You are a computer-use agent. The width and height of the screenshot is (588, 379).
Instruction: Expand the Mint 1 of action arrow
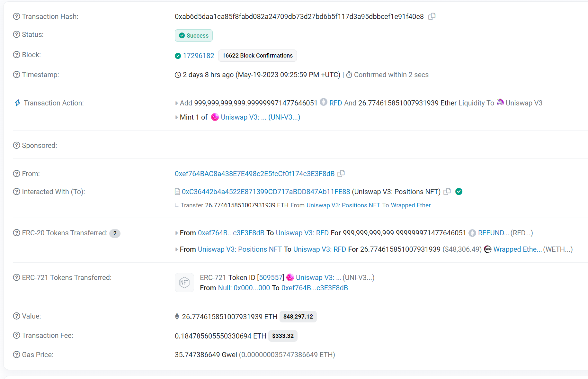pyautogui.click(x=176, y=117)
